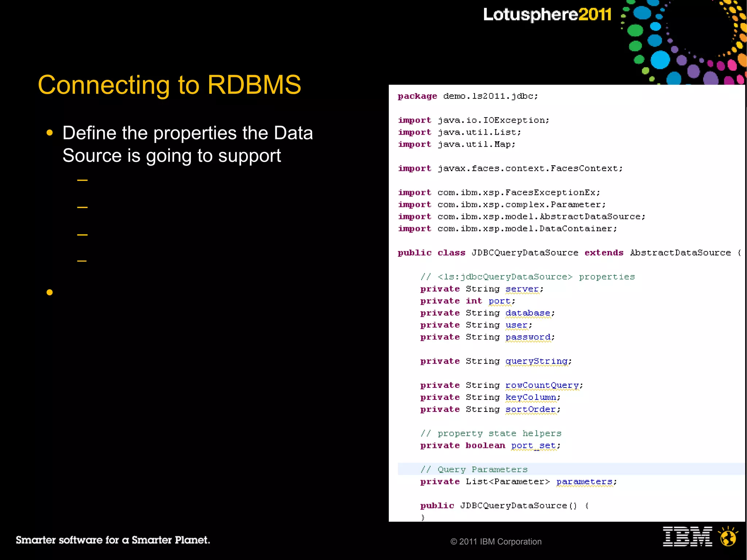Click the Lotusphere2011 logo text
747x560 pixels.
(x=547, y=15)
